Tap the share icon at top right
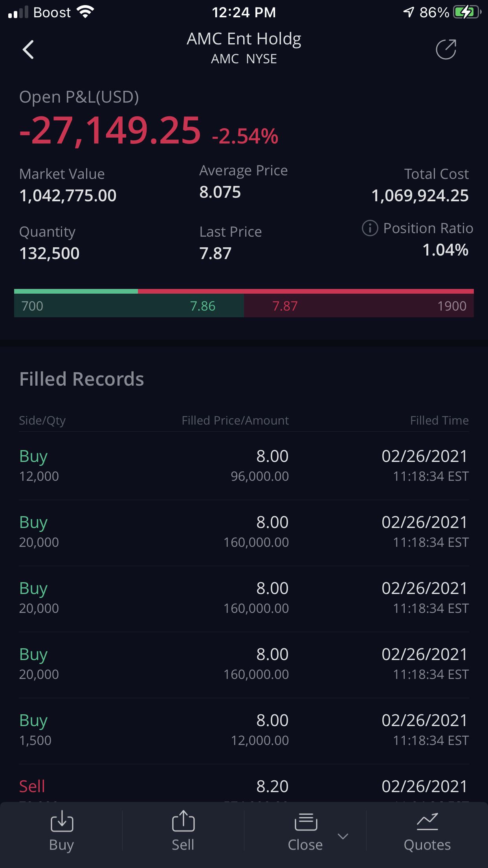The image size is (488, 868). [x=446, y=50]
